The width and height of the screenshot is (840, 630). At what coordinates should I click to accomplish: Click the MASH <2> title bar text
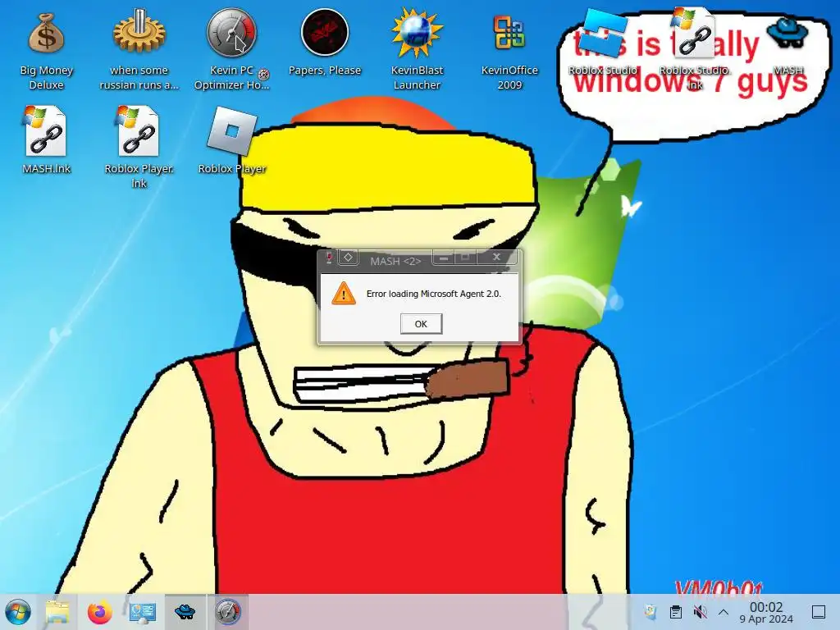[395, 261]
